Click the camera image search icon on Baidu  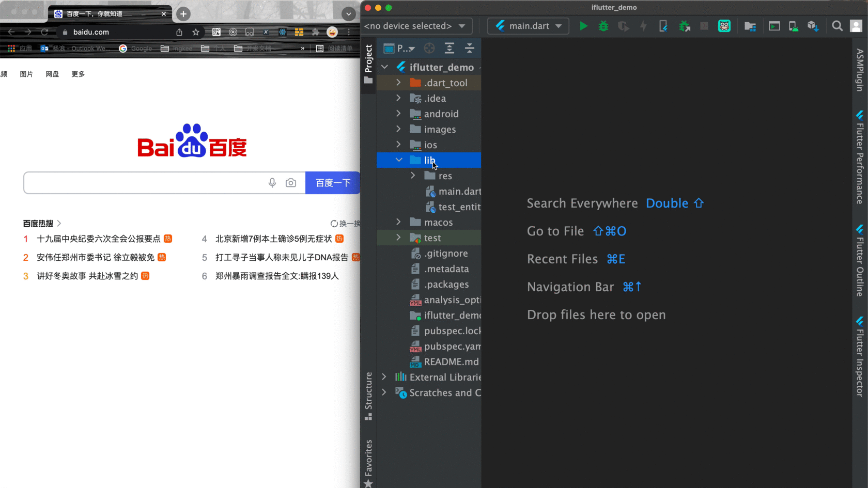click(291, 183)
